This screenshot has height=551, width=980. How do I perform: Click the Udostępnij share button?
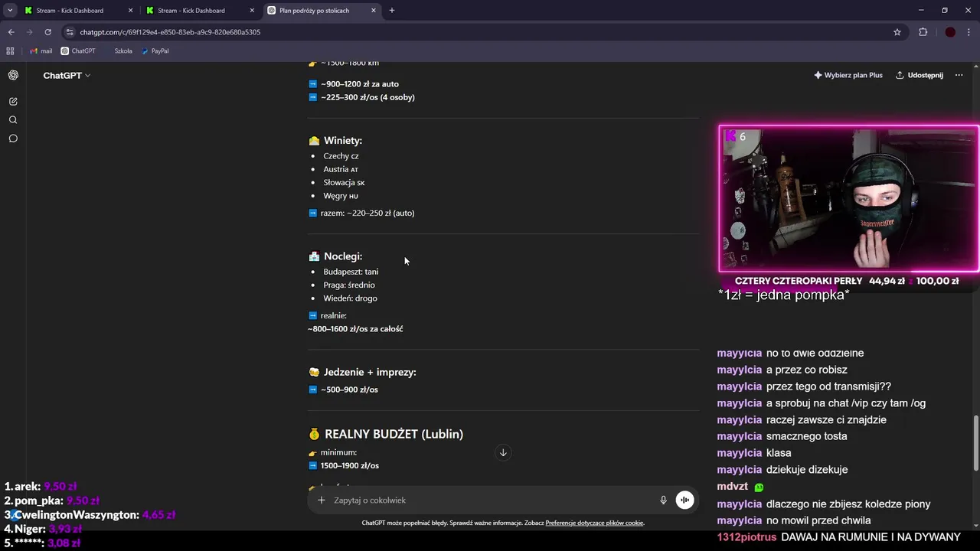click(920, 75)
